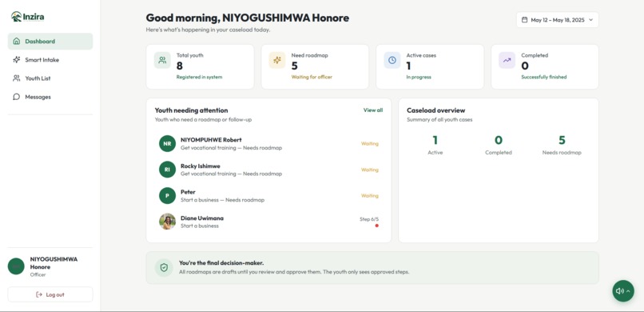Click the Total youth people icon
Screen dimensions: 644x312
coord(162,60)
